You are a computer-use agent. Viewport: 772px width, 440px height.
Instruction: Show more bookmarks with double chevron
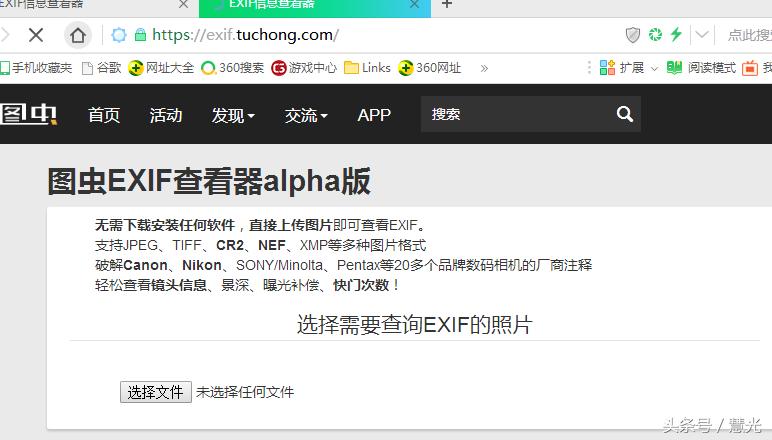(484, 68)
